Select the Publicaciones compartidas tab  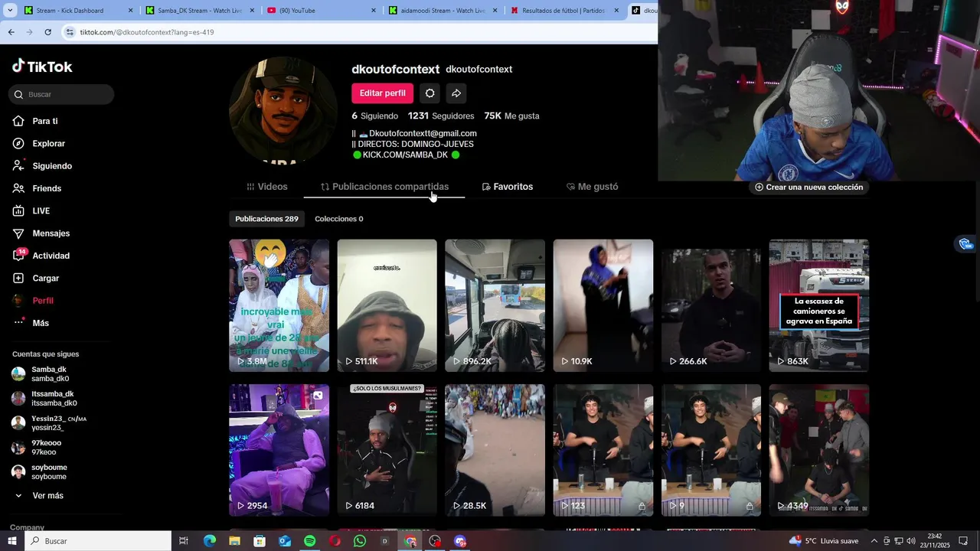384,187
